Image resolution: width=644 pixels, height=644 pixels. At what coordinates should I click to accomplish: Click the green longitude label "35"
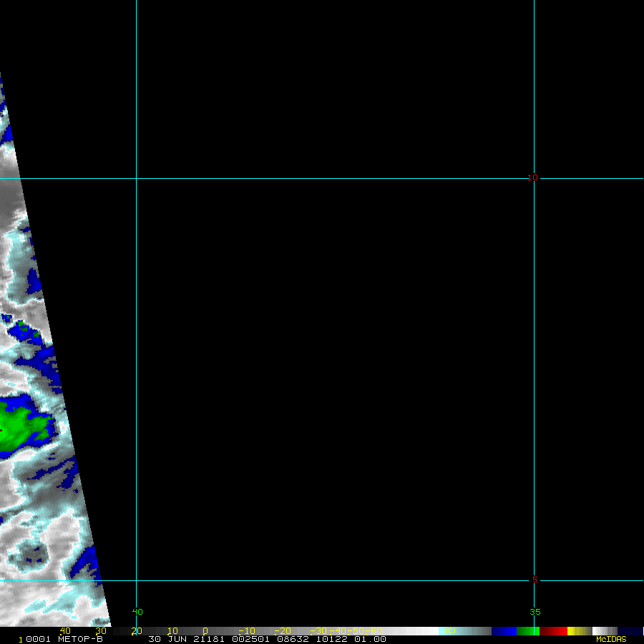(x=535, y=612)
